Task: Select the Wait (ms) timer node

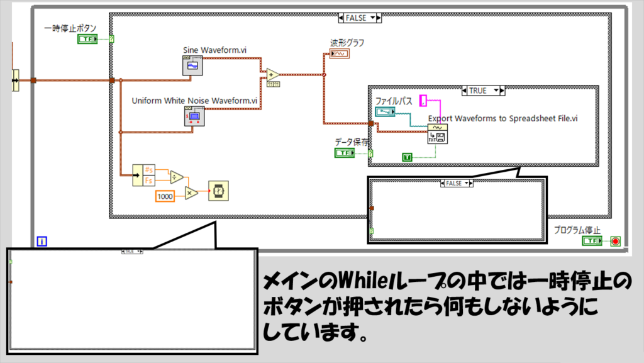Action: 219,190
